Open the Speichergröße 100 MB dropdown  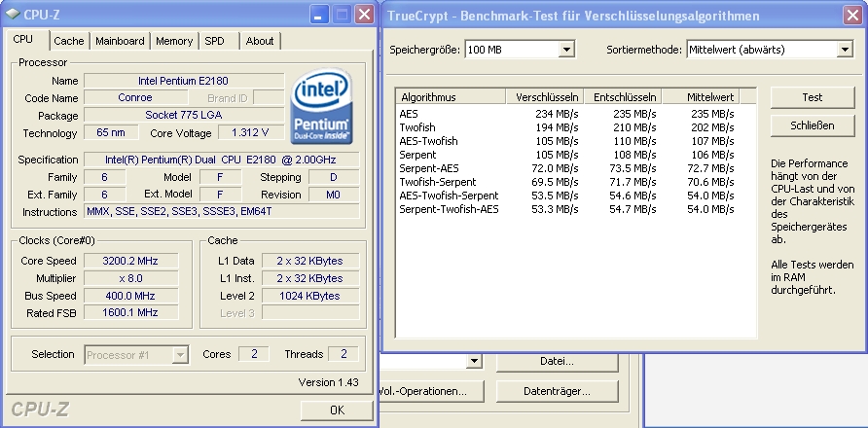coord(520,50)
